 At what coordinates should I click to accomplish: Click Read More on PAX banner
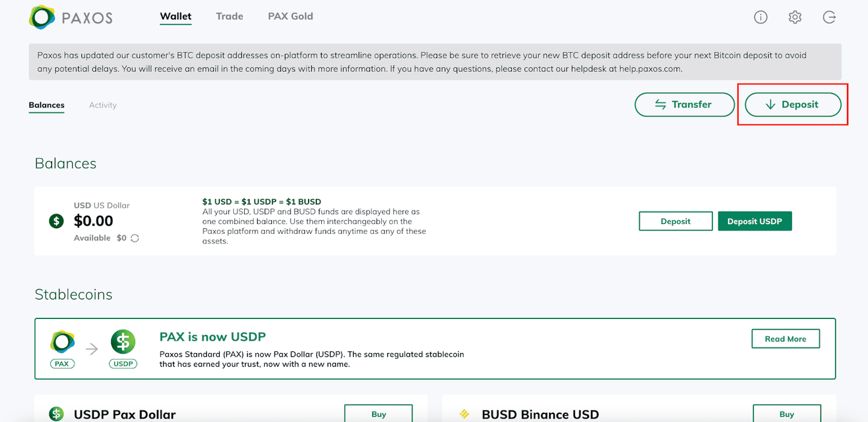785,339
